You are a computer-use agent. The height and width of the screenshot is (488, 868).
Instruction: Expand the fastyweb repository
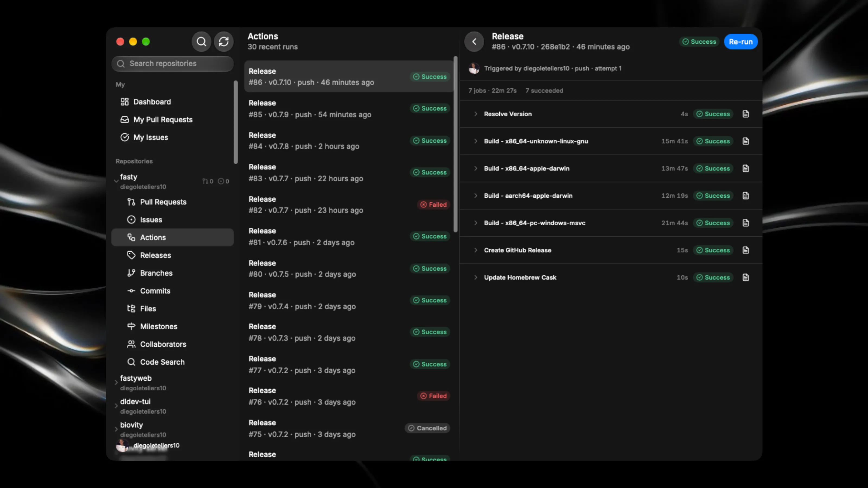(116, 383)
